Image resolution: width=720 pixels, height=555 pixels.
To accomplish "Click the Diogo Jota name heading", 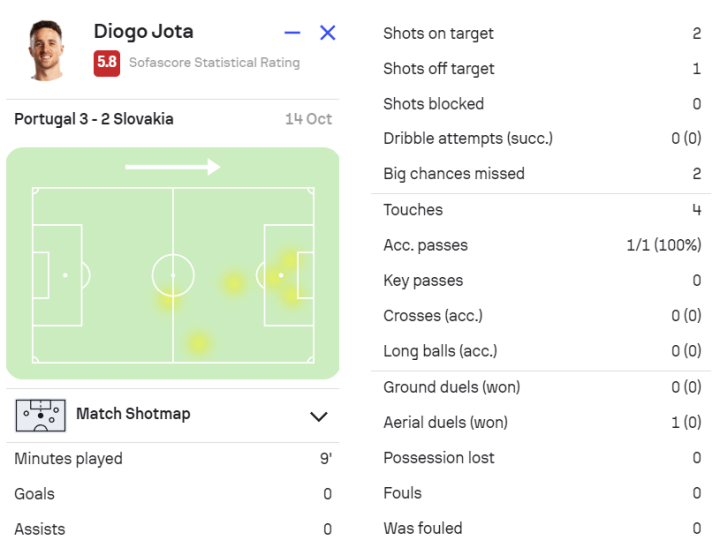I will point(143,31).
